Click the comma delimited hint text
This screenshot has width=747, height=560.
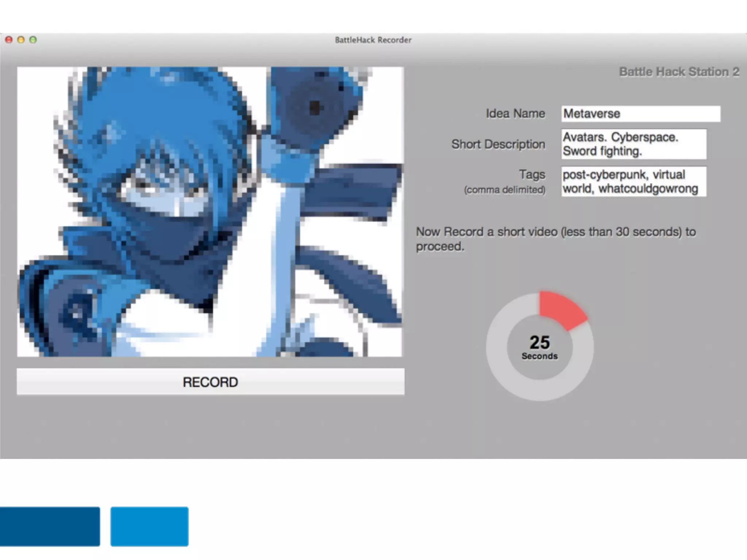click(x=504, y=190)
